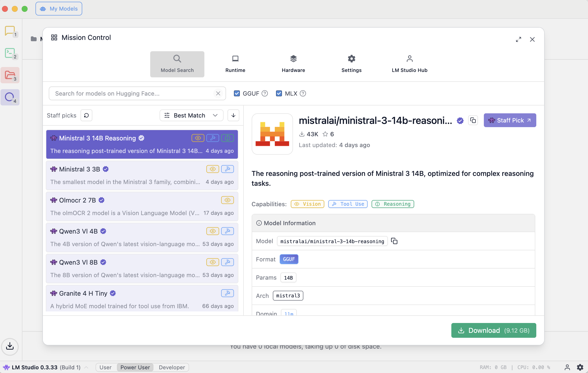Open the Staff Pick link button
The height and width of the screenshot is (373, 588).
tap(510, 120)
